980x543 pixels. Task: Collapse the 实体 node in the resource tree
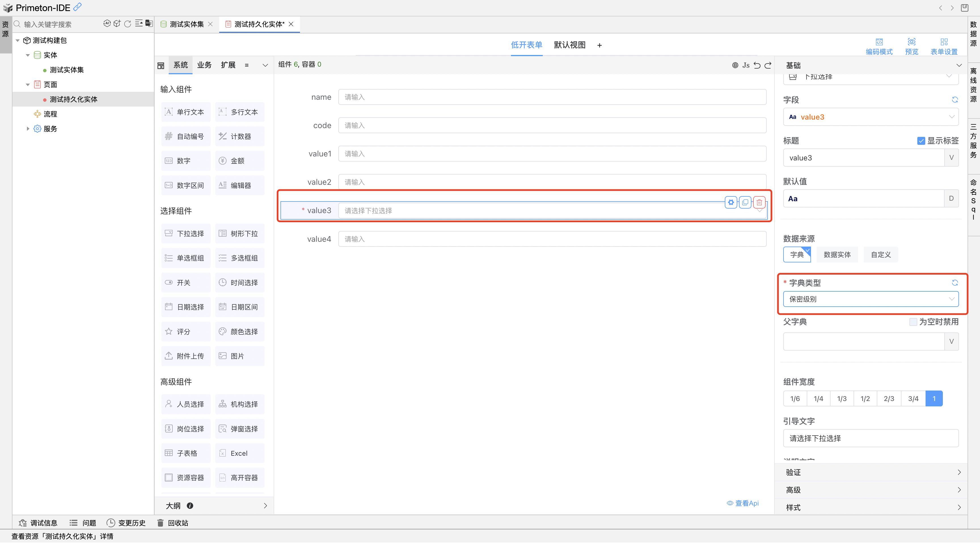coord(28,55)
